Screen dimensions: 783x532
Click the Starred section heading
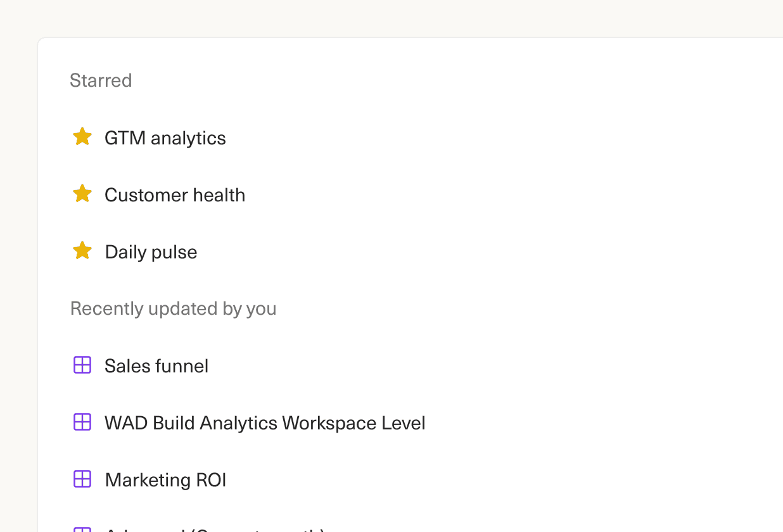tap(101, 80)
